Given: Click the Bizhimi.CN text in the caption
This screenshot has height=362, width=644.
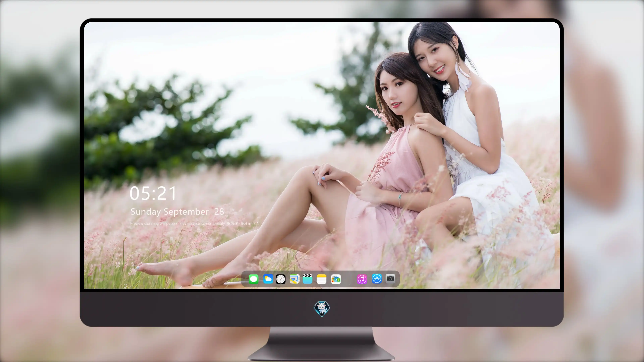Looking at the screenshot, I should (x=250, y=224).
